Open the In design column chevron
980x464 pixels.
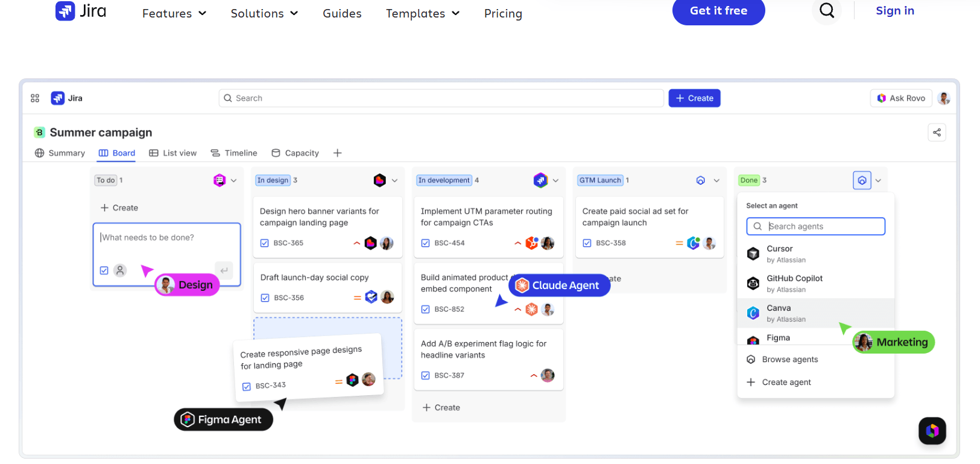point(394,180)
